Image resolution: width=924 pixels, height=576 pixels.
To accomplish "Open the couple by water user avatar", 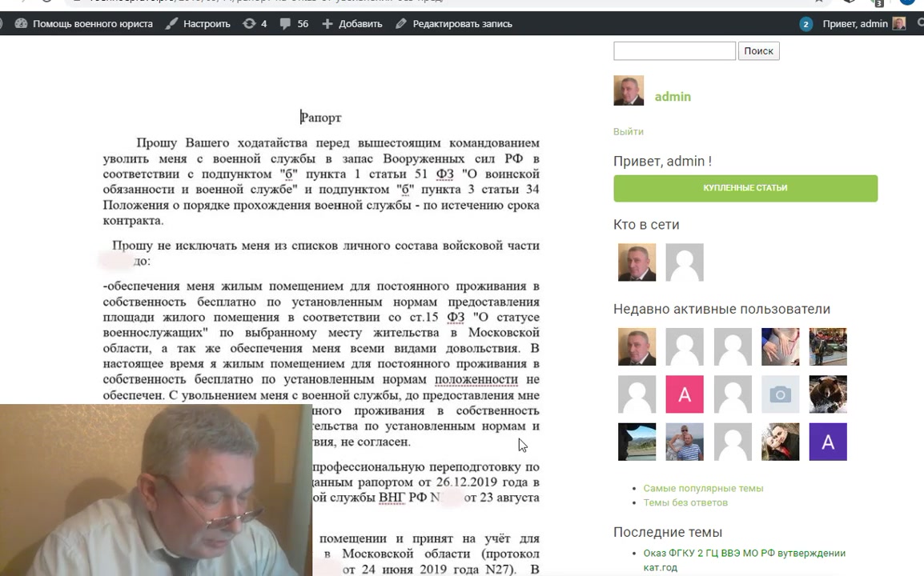I will pos(684,442).
